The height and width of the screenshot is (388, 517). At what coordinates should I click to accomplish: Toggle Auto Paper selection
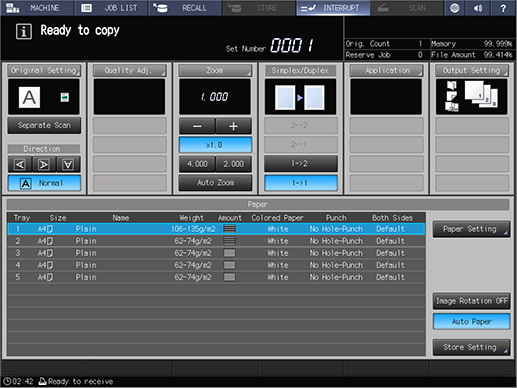click(471, 322)
